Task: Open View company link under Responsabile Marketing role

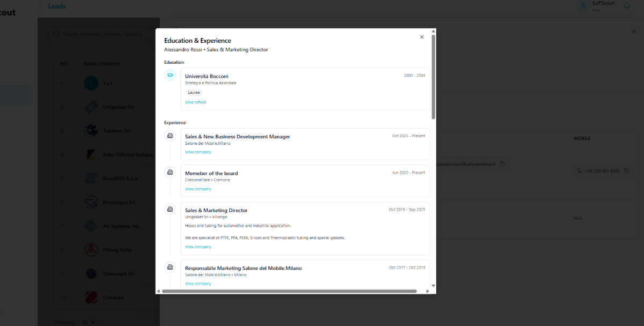Action: click(198, 284)
